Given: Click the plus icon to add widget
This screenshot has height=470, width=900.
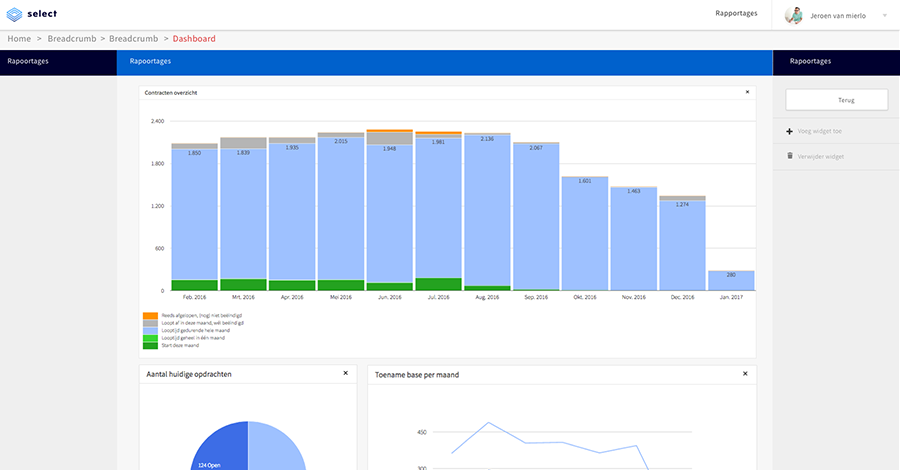Looking at the screenshot, I should [x=790, y=131].
